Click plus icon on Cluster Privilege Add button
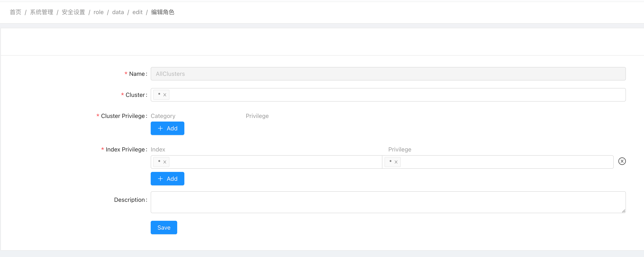 [x=160, y=128]
